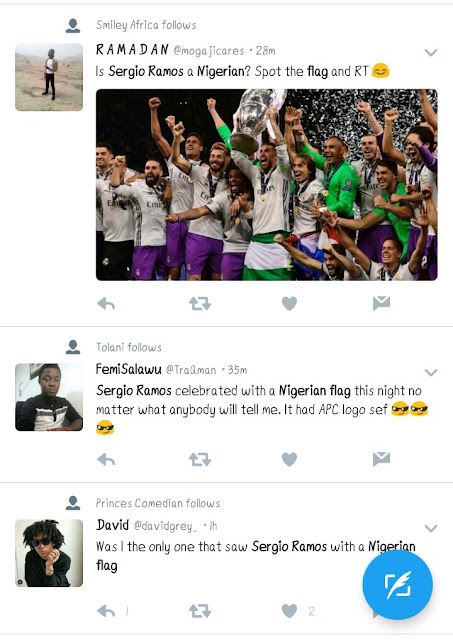Image resolution: width=453 pixels, height=640 pixels.
Task: Open David's avatar with sunglasses
Action: point(49,553)
